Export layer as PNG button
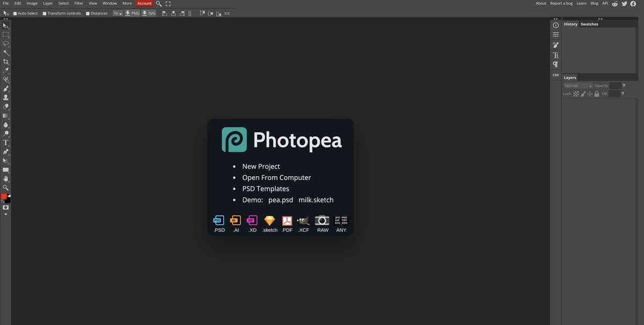The image size is (644, 325). click(x=132, y=13)
